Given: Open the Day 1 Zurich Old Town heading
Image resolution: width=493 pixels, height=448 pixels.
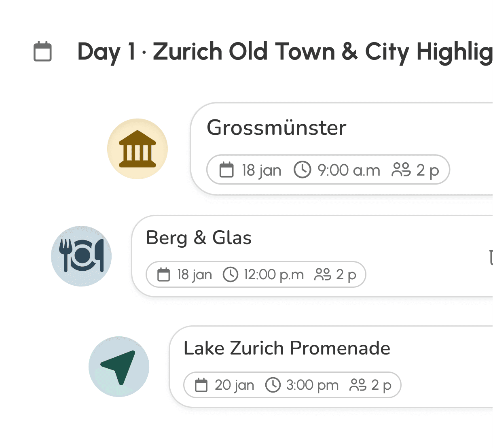Looking at the screenshot, I should click(285, 52).
